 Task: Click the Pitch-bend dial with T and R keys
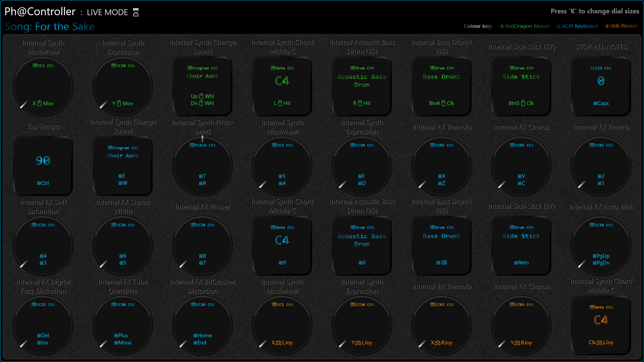[x=202, y=166]
